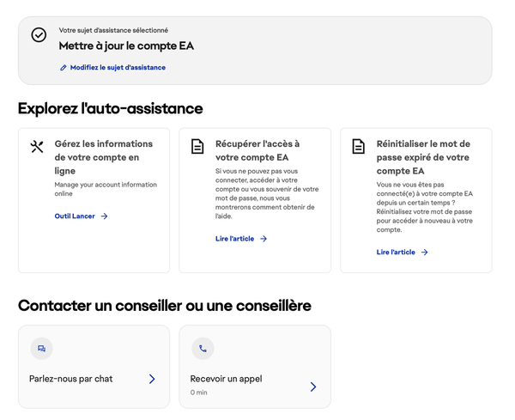This screenshot has width=515, height=420.
Task: Click the chat bubble icon
Action: [40, 349]
